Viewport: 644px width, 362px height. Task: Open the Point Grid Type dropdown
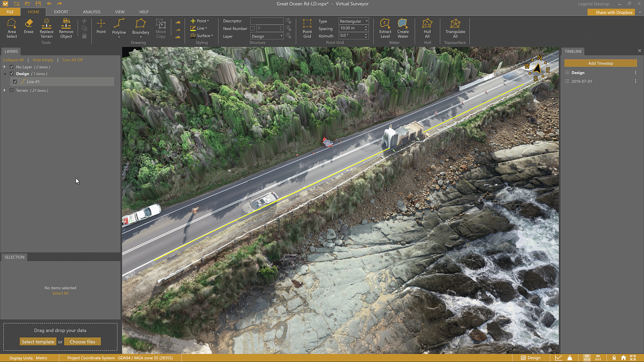[354, 21]
